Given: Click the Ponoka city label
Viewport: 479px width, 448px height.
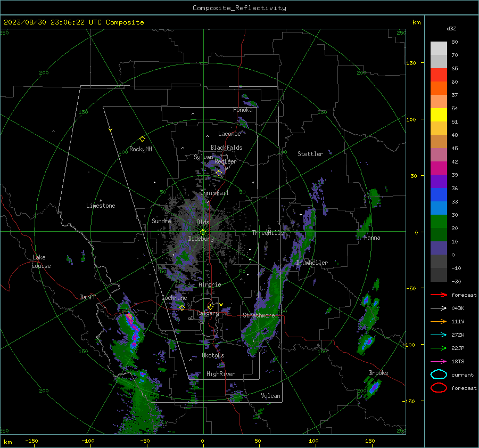Looking at the screenshot, I should point(243,110).
